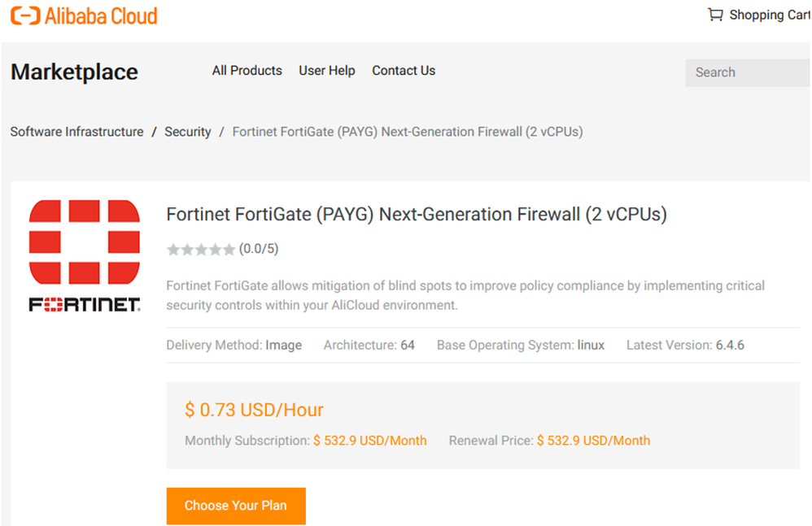The width and height of the screenshot is (812, 526).
Task: Click the $0.73 USD/Hour price
Action: (x=254, y=410)
